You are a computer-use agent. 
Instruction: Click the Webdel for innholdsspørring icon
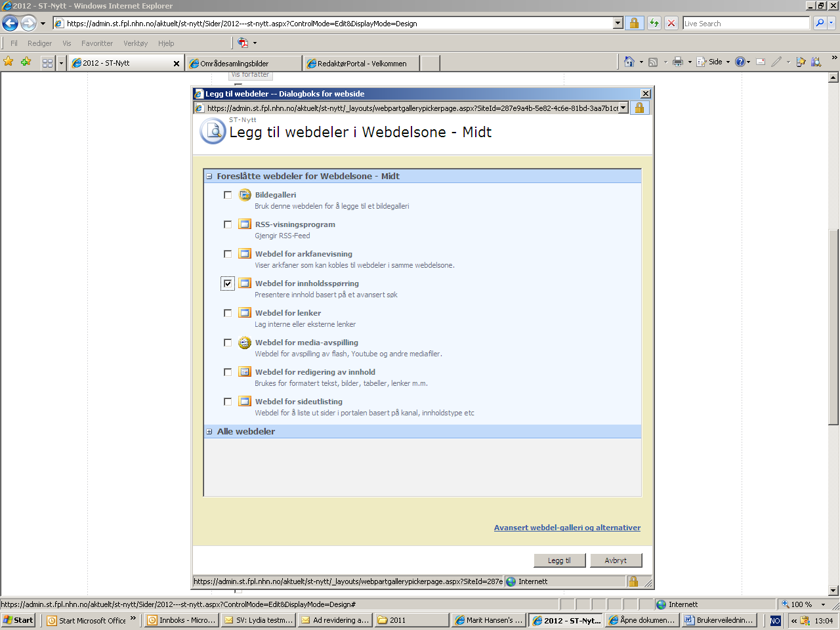(245, 283)
